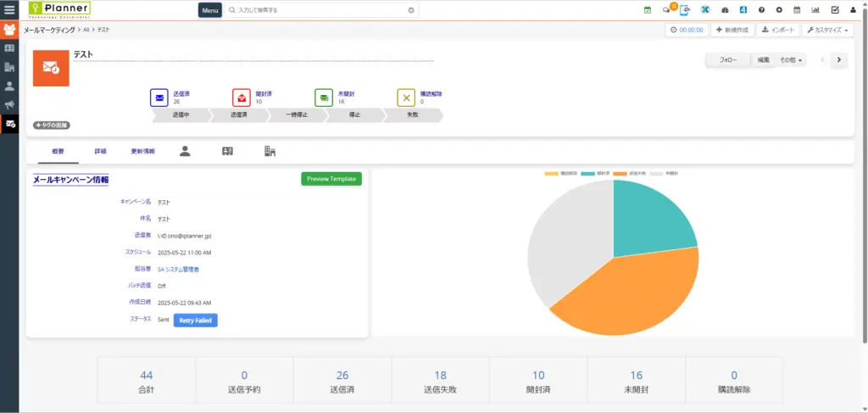This screenshot has height=413, width=868.
Task: Open the dashboard gauge icon in top bar
Action: point(725,10)
